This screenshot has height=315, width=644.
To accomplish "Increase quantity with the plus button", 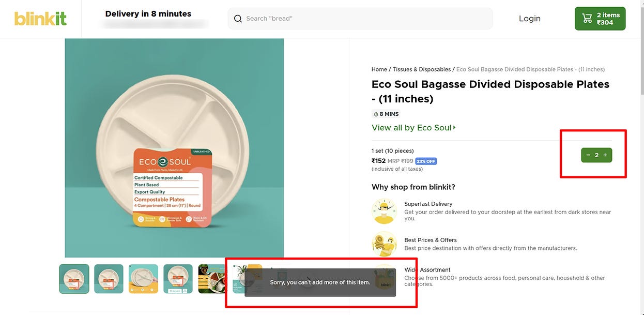I will tap(605, 155).
